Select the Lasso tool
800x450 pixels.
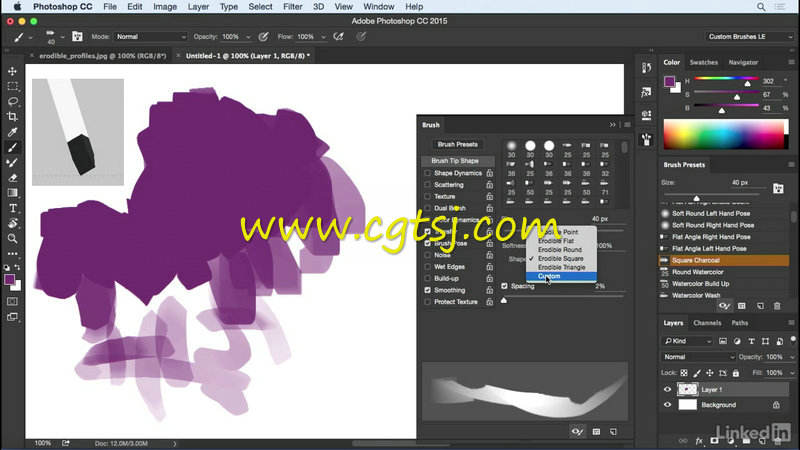point(12,102)
